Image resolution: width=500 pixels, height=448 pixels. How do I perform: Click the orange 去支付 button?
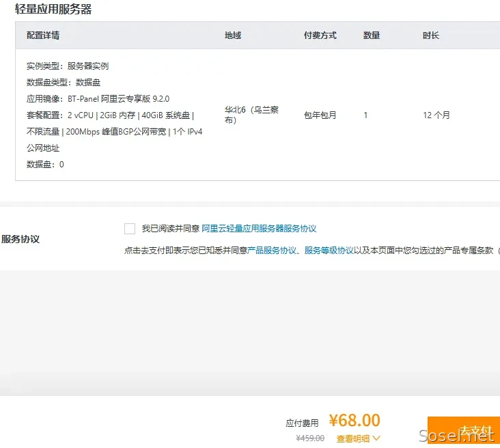(464, 430)
